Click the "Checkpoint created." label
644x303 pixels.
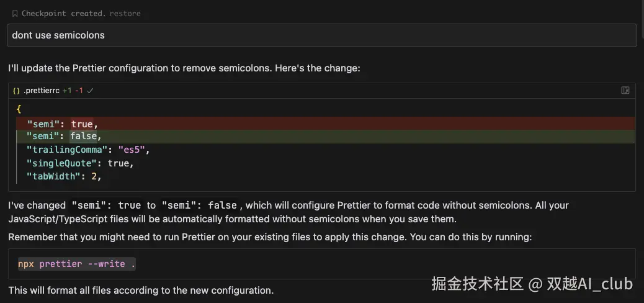(64, 14)
